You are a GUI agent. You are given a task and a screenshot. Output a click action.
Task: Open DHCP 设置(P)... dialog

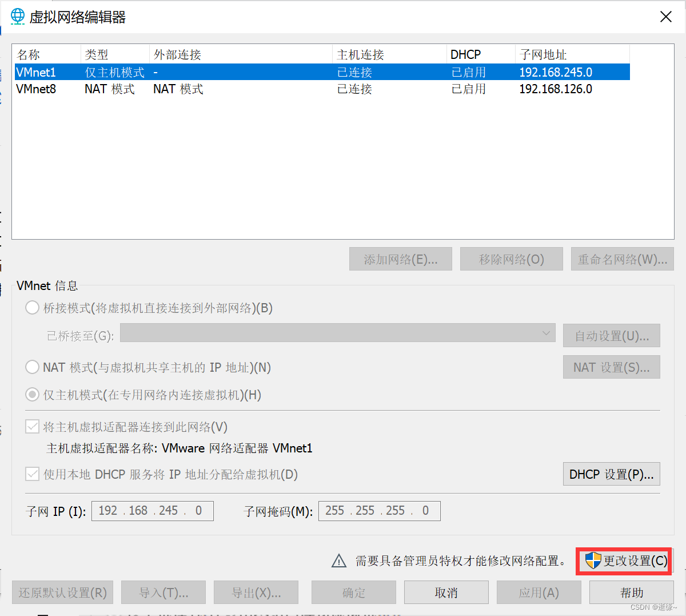pos(612,474)
